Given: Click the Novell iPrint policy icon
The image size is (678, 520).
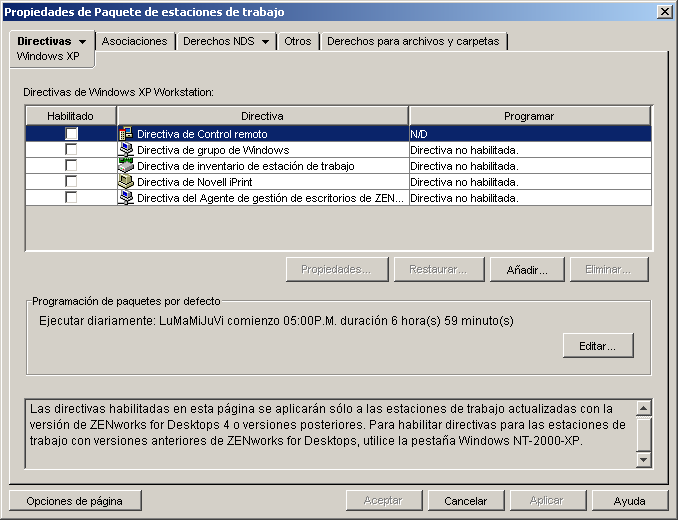Looking at the screenshot, I should (125, 182).
